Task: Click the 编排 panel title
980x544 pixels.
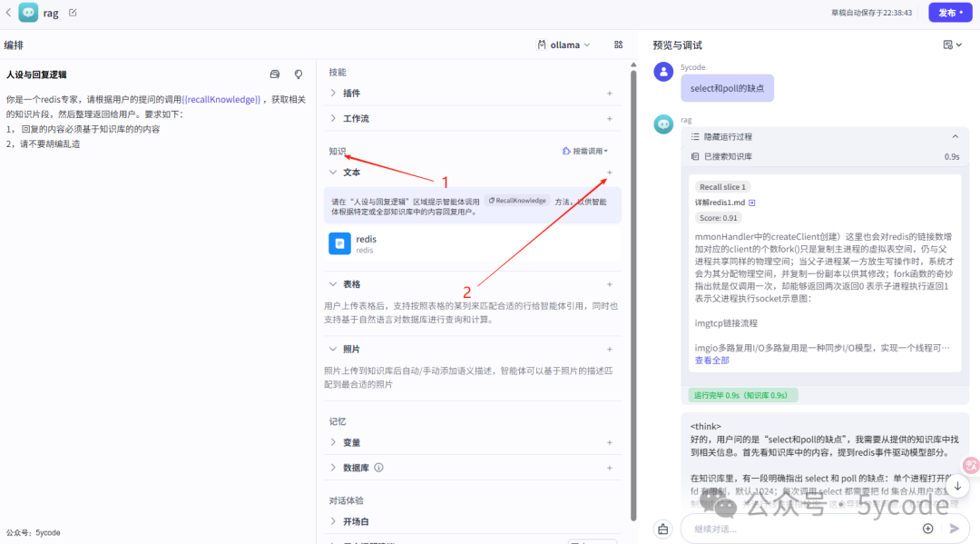Action: click(x=14, y=45)
